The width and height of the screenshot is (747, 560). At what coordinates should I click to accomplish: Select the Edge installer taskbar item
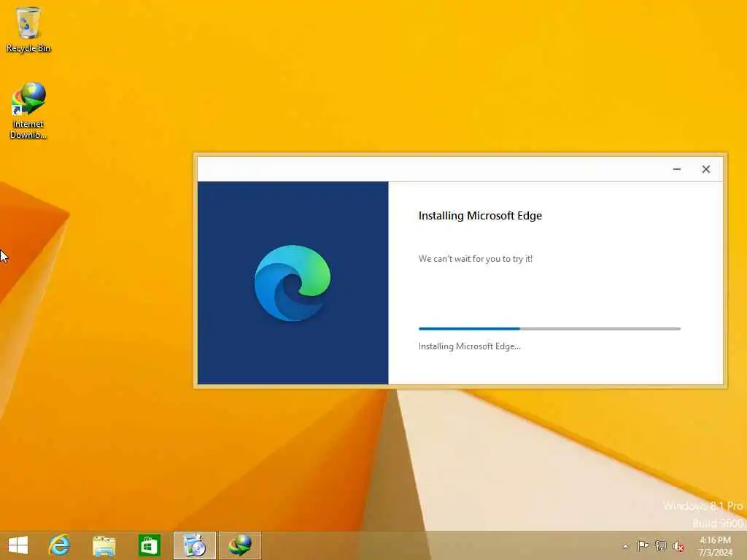point(194,545)
